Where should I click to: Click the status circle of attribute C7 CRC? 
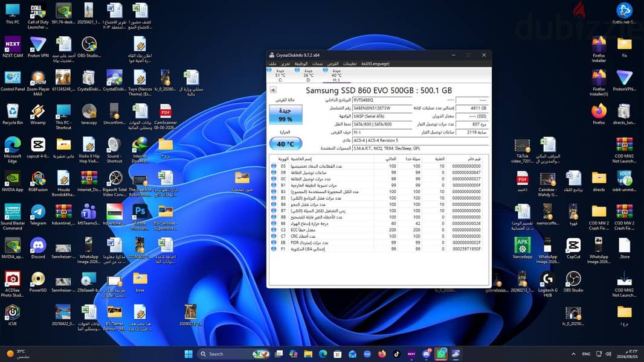tap(274, 236)
